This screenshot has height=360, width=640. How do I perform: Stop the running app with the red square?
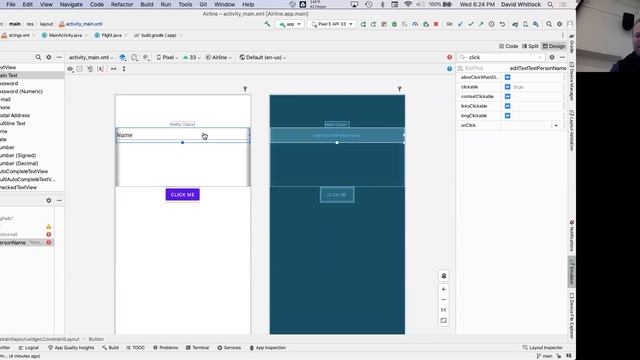tap(436, 24)
